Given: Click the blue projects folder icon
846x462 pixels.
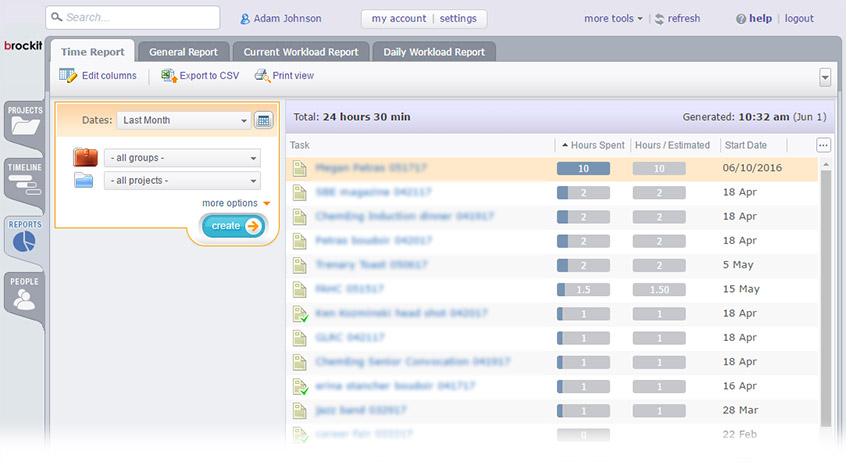Looking at the screenshot, I should coord(84,180).
